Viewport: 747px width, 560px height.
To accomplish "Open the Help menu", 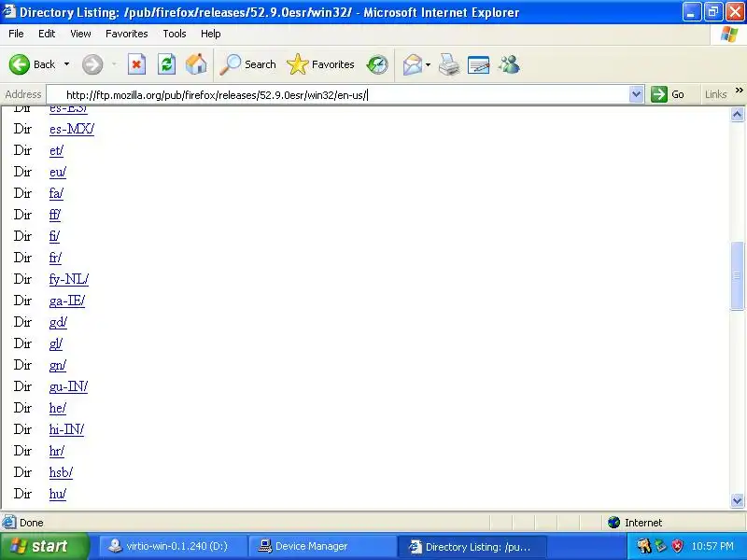I will 211,34.
